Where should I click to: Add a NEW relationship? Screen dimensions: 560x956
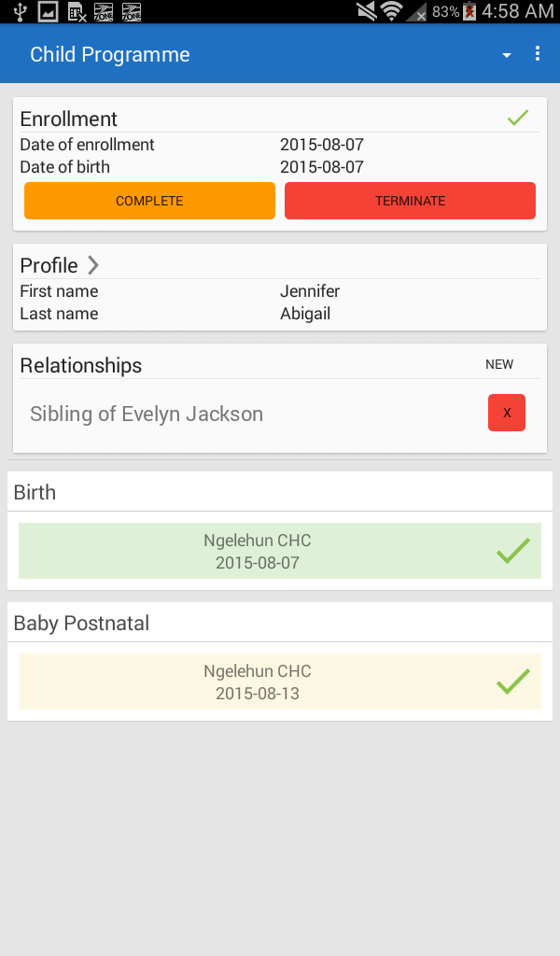pos(499,364)
